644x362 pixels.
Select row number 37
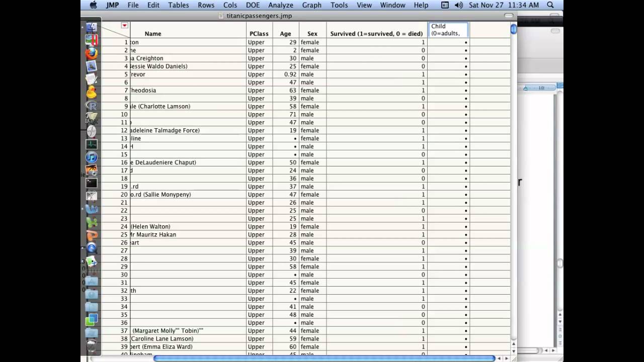[124, 331]
